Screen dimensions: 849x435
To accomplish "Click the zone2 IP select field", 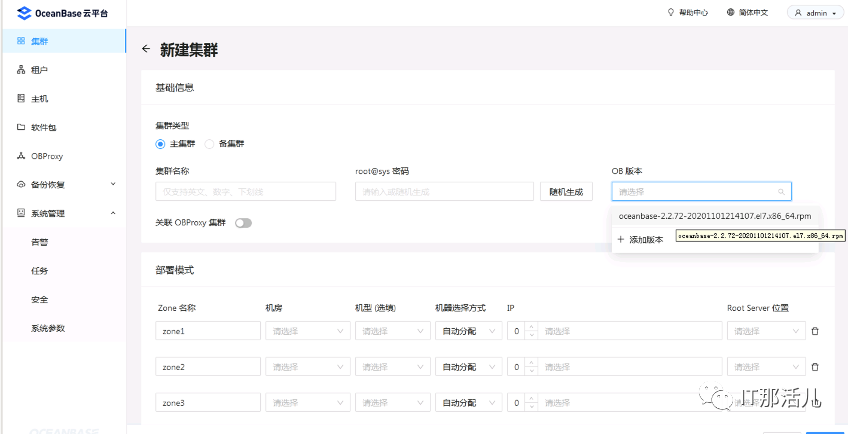I will point(630,367).
